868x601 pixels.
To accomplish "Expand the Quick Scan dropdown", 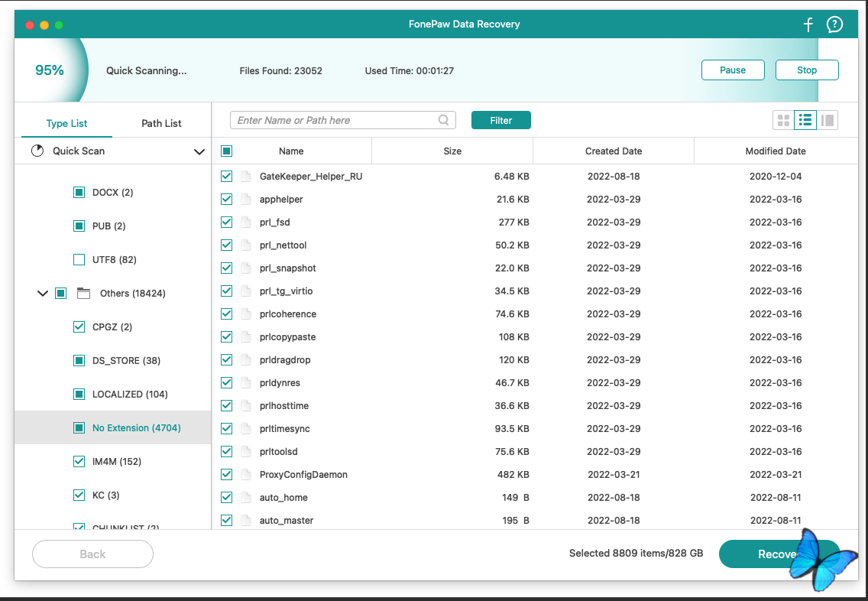I will (x=199, y=151).
